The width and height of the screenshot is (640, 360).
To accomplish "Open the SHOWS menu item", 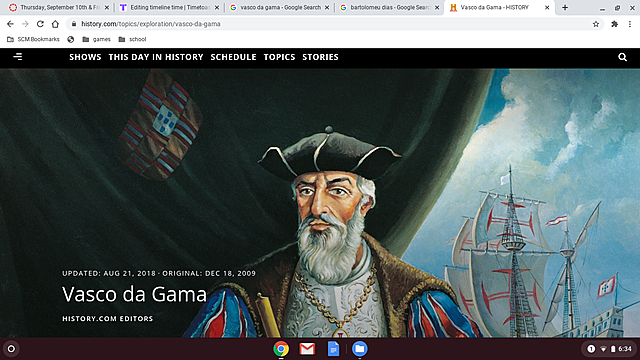I will [85, 57].
